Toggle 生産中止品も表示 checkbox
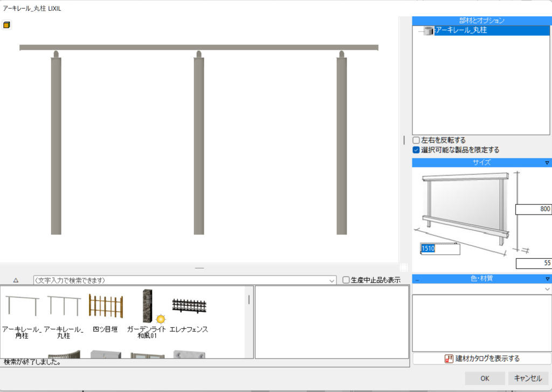 (346, 280)
